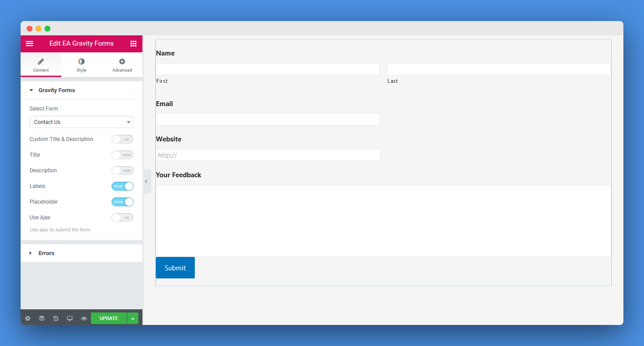Image resolution: width=644 pixels, height=346 pixels.
Task: Open the Elementor hamburger menu
Action: point(30,43)
